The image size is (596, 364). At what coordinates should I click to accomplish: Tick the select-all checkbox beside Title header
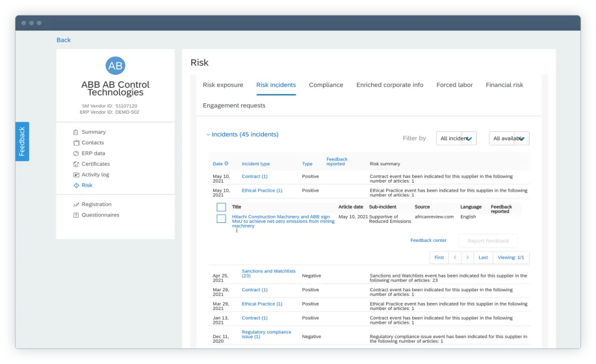(221, 207)
